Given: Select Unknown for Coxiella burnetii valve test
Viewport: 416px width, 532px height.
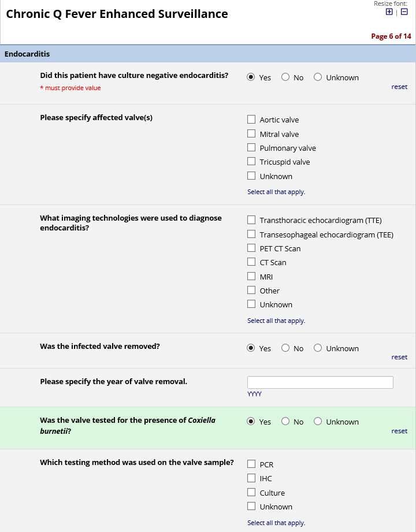Looking at the screenshot, I should tap(318, 422).
